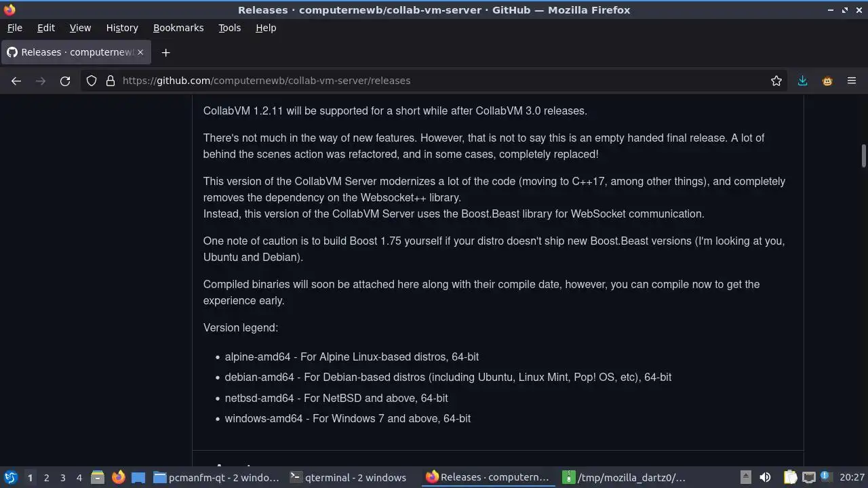Click the windows-amd64 list item

[348, 418]
